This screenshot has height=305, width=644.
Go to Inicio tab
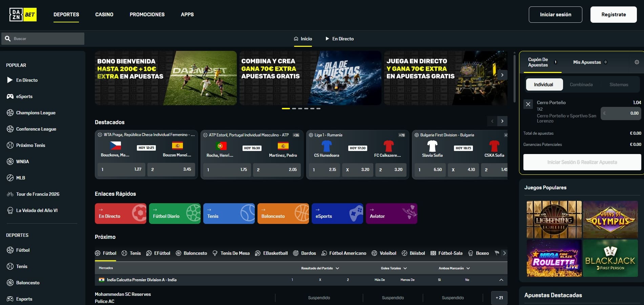303,39
